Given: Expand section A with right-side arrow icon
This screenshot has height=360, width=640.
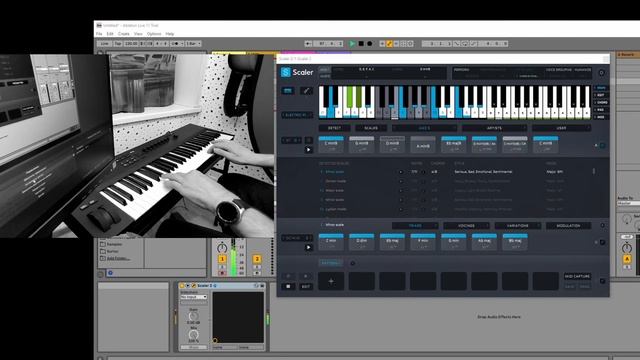Looking at the screenshot, I should tap(602, 145).
